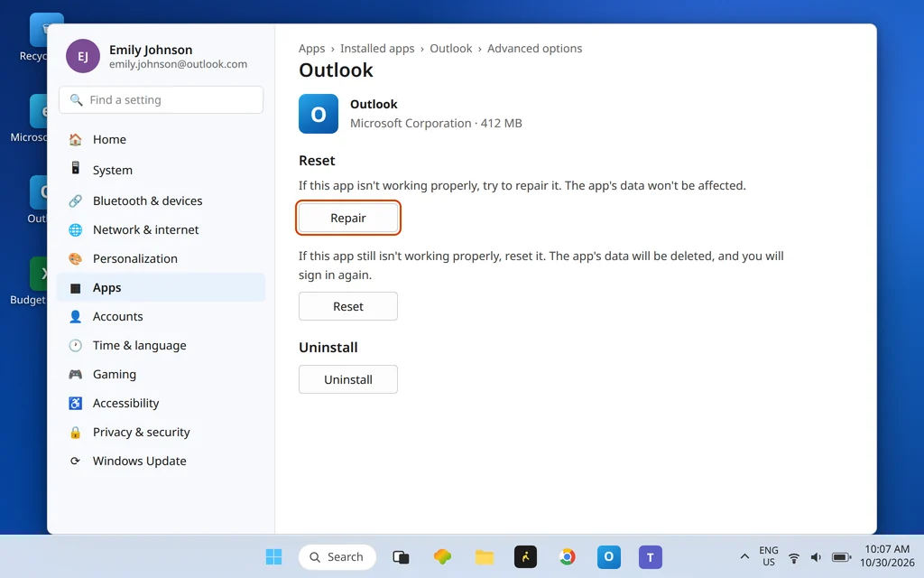Open Bluetooth & devices settings
This screenshot has height=578, width=924.
tap(161, 200)
